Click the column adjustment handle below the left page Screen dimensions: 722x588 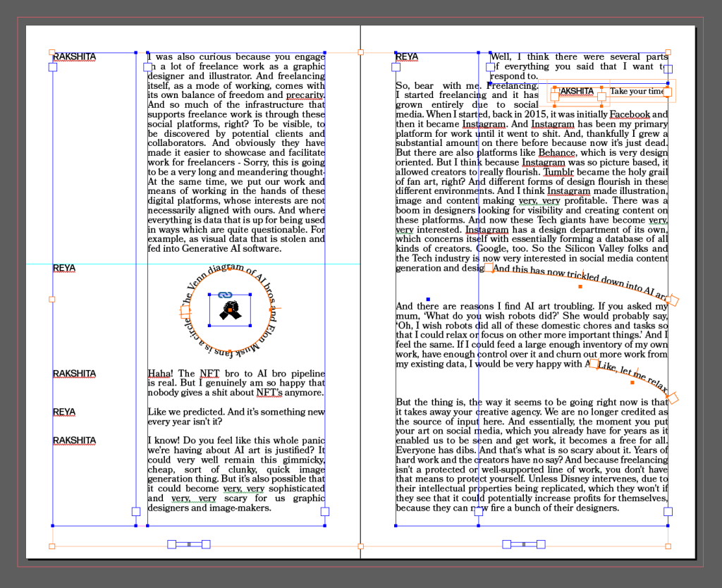188,544
